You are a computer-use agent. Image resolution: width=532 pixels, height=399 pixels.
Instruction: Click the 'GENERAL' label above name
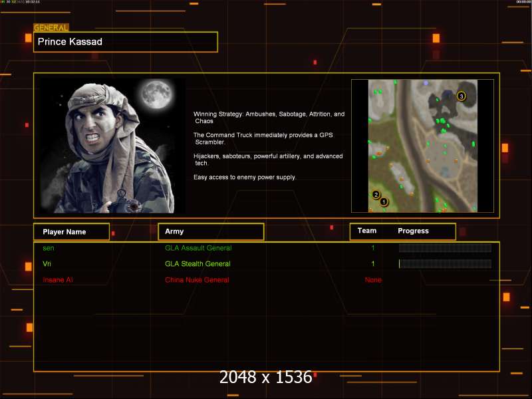tap(51, 28)
